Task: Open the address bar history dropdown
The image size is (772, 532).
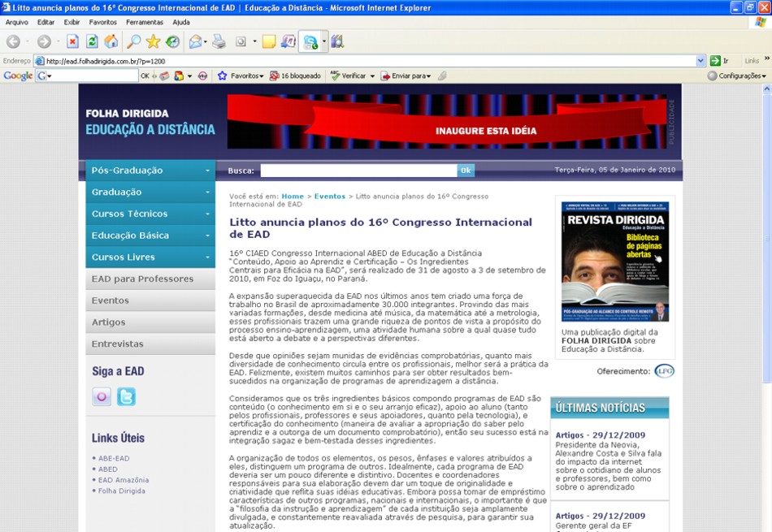Action: coord(701,61)
